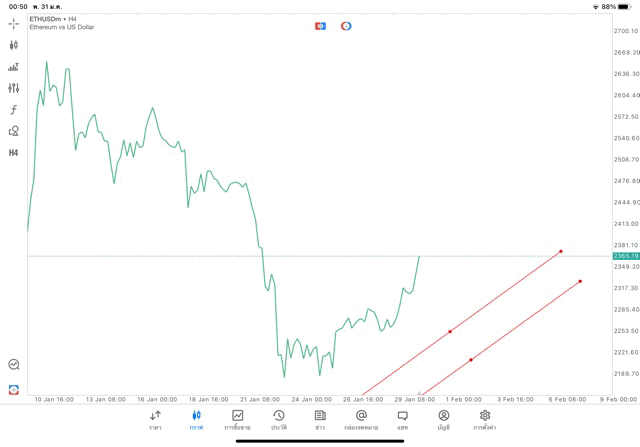
Task: Select the upper end of the top red trendline
Action: 561,251
